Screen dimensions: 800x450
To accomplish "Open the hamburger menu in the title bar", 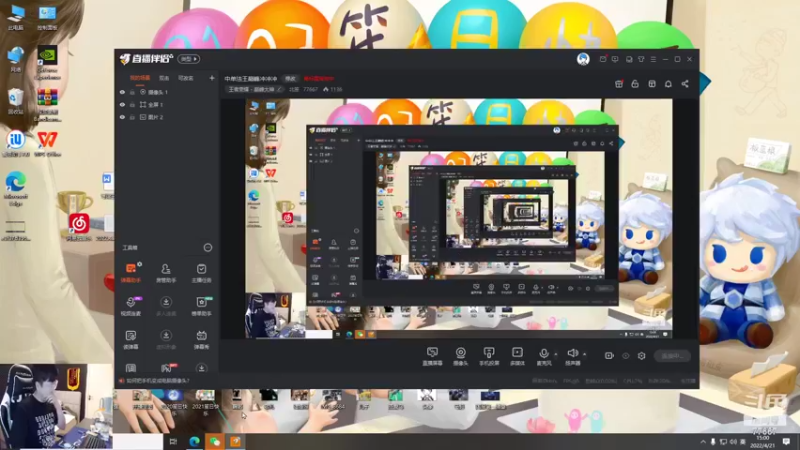I will (x=653, y=59).
